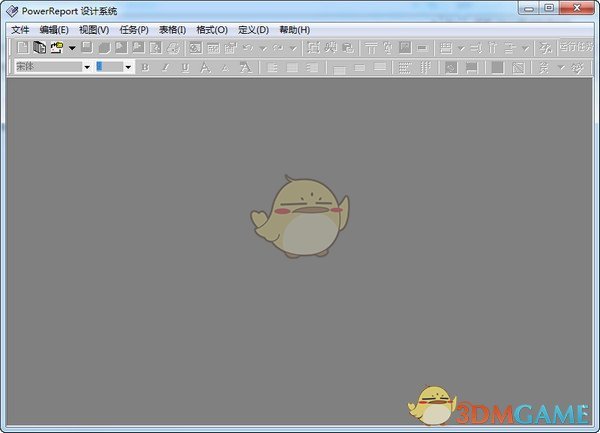
Task: Open the 任务(P) menu
Action: 134,30
